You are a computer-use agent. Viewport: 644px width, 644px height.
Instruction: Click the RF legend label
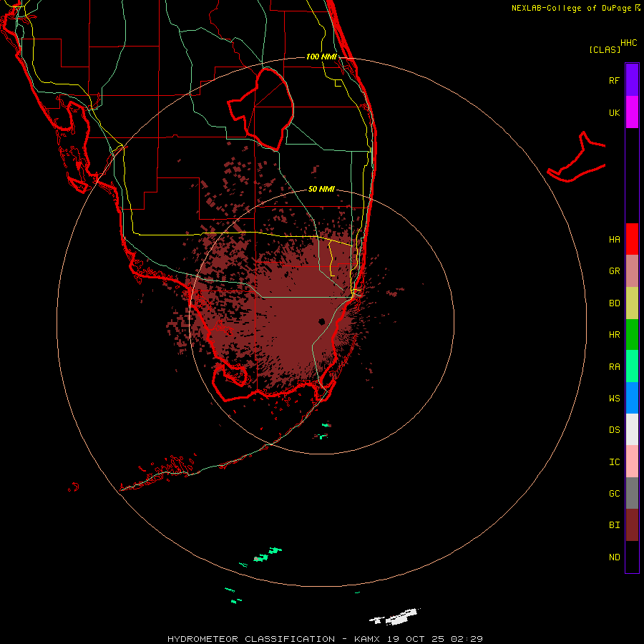(x=615, y=81)
